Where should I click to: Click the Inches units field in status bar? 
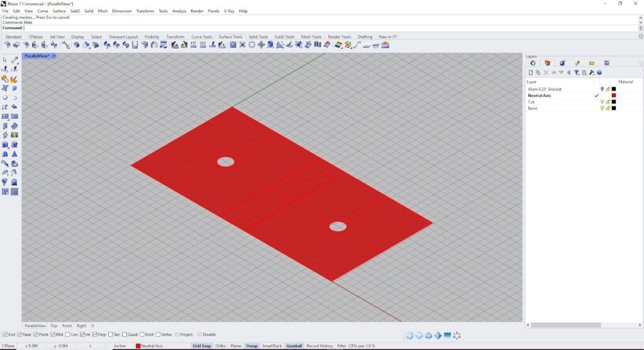click(119, 346)
